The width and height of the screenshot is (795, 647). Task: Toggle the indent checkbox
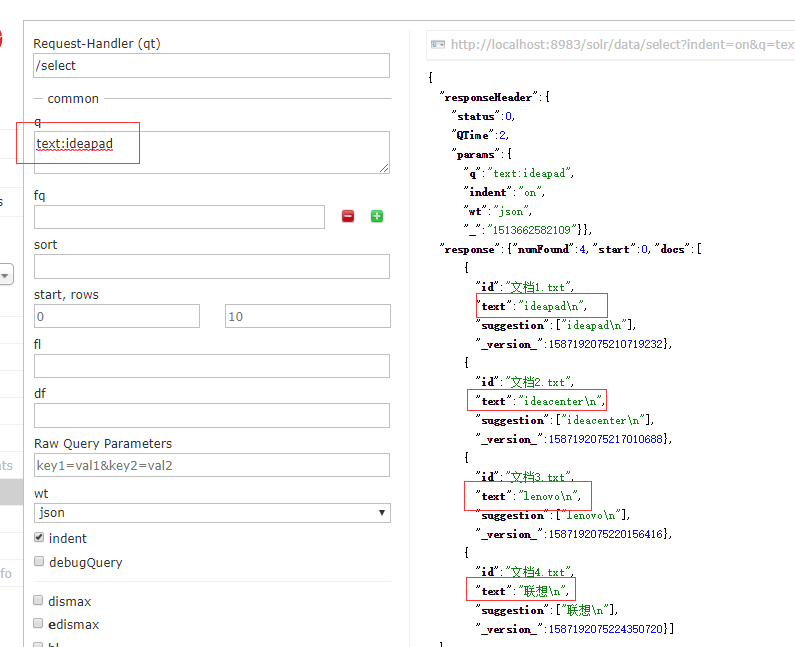(39, 537)
